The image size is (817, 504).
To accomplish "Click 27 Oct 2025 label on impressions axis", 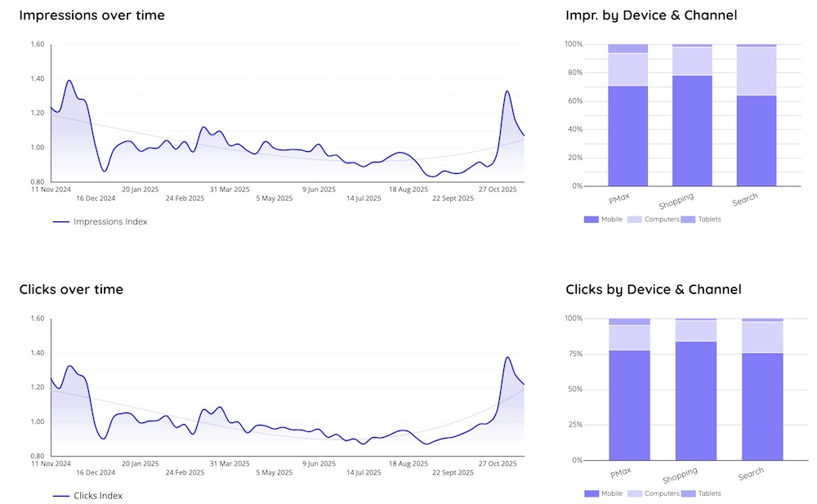I will (x=498, y=189).
